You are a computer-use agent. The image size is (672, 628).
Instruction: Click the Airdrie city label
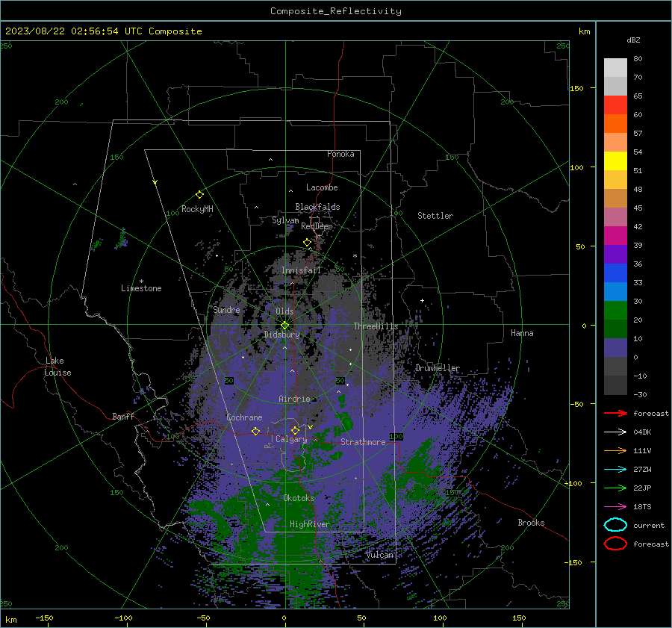(x=294, y=399)
